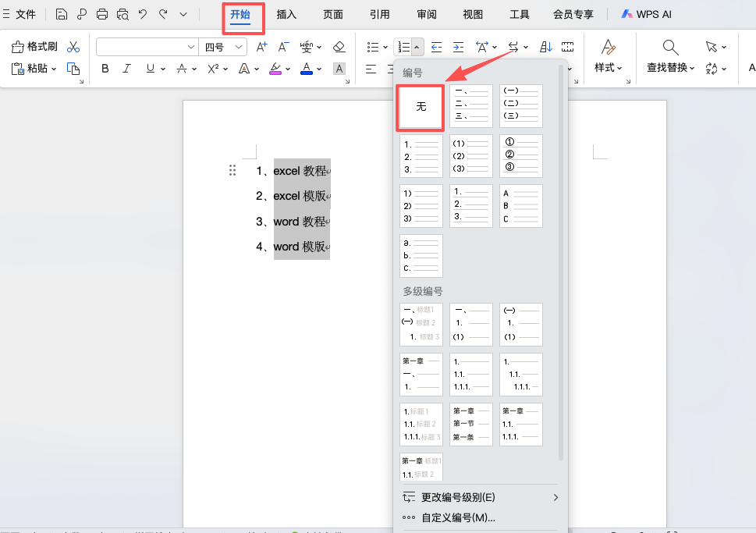Click the text line 'word 教程'

tap(300, 222)
